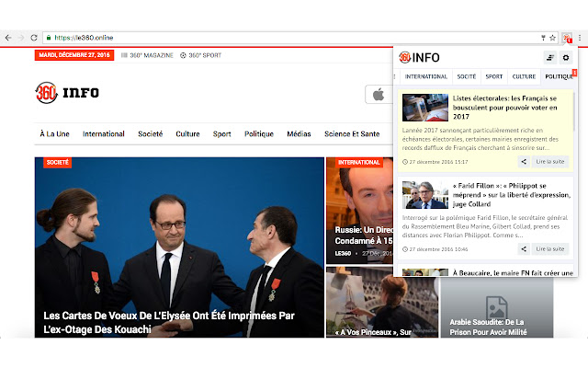This screenshot has width=588, height=368.
Task: Click the 27 décembre 2016 15:17 timestamp
Action: pos(435,162)
